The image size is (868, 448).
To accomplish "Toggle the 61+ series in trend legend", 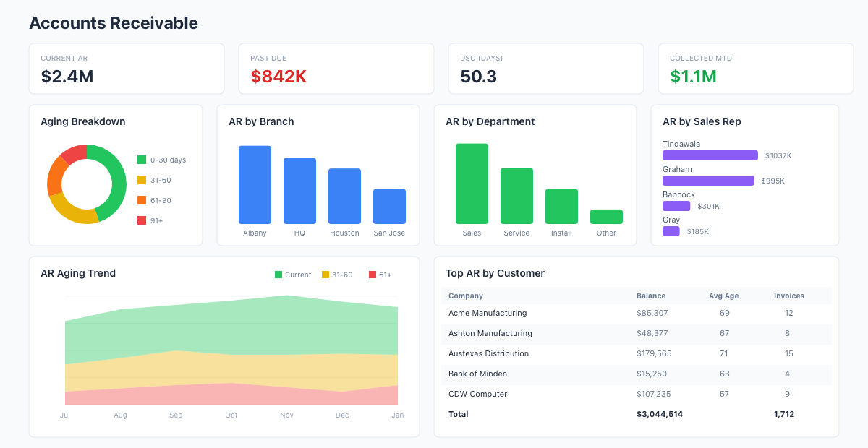I will coord(380,275).
